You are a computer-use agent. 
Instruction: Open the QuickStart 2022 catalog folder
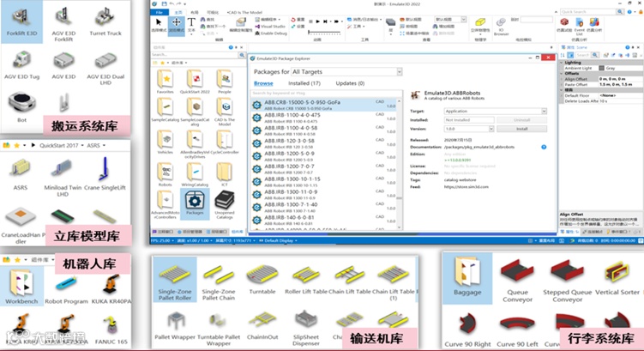(195, 82)
